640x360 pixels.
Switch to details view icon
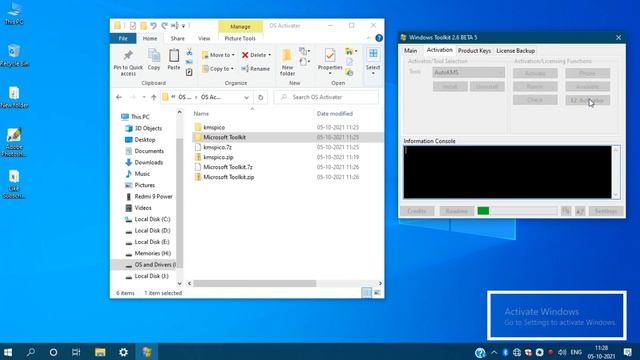[367, 293]
